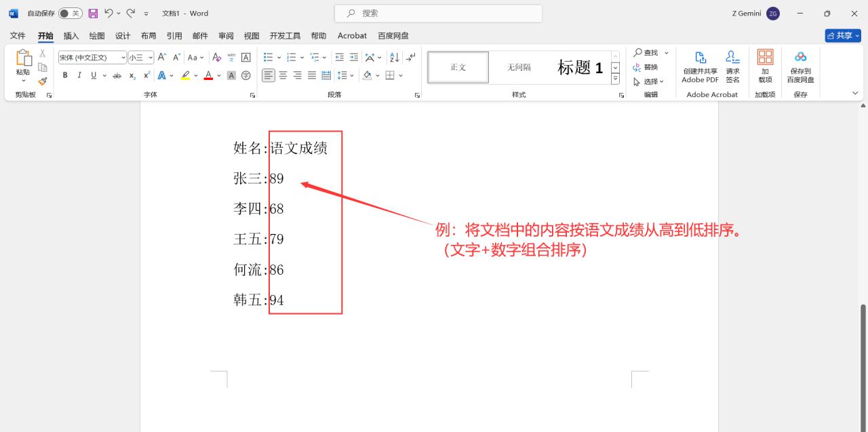This screenshot has width=868, height=432.
Task: Click the Justify alignment icon
Action: click(312, 75)
